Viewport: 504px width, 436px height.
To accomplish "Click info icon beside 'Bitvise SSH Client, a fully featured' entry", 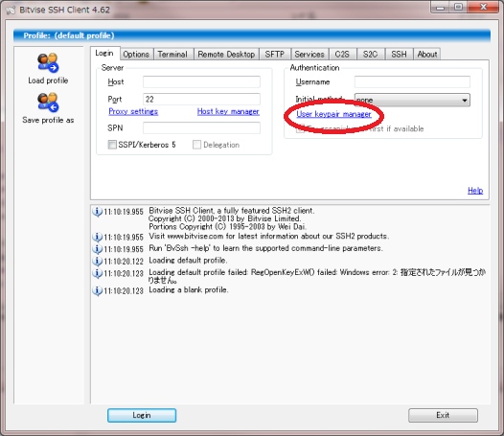I will pos(97,212).
